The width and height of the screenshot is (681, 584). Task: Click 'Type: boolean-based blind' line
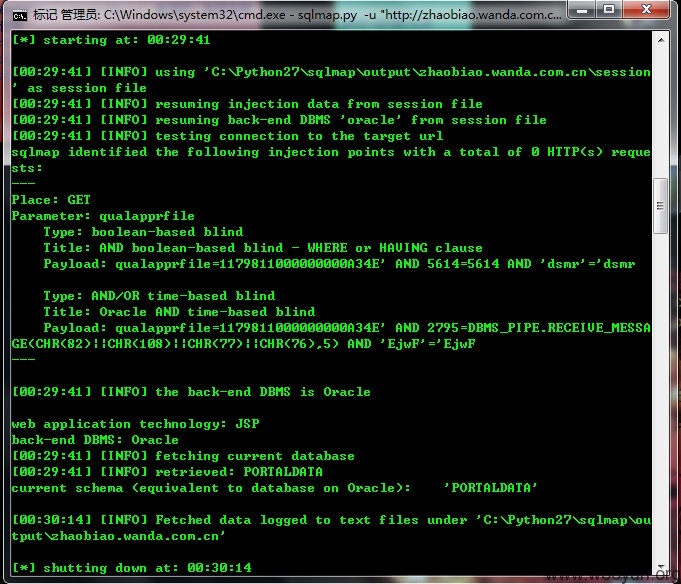click(143, 232)
